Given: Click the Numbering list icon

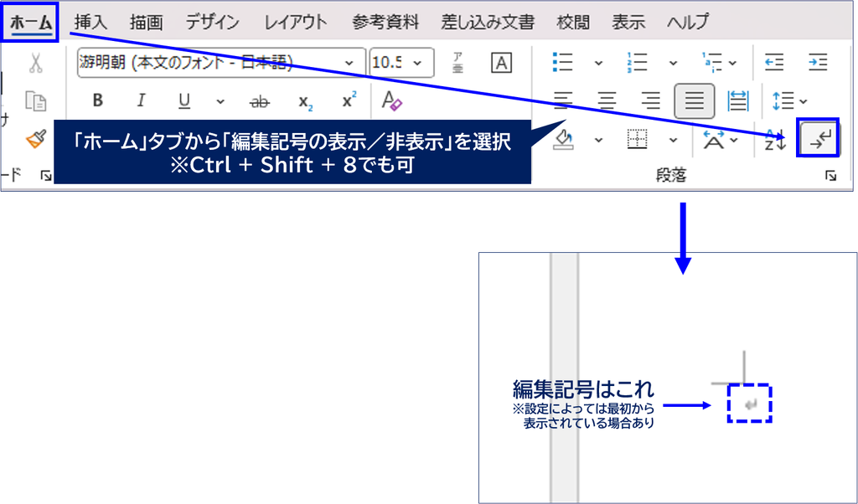Looking at the screenshot, I should tap(637, 62).
